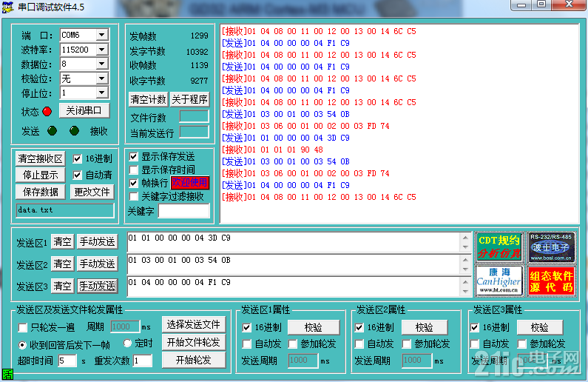This screenshot has height=382, width=588.
Task: Toggle 16进制 in 发送区3属性
Action: click(474, 328)
